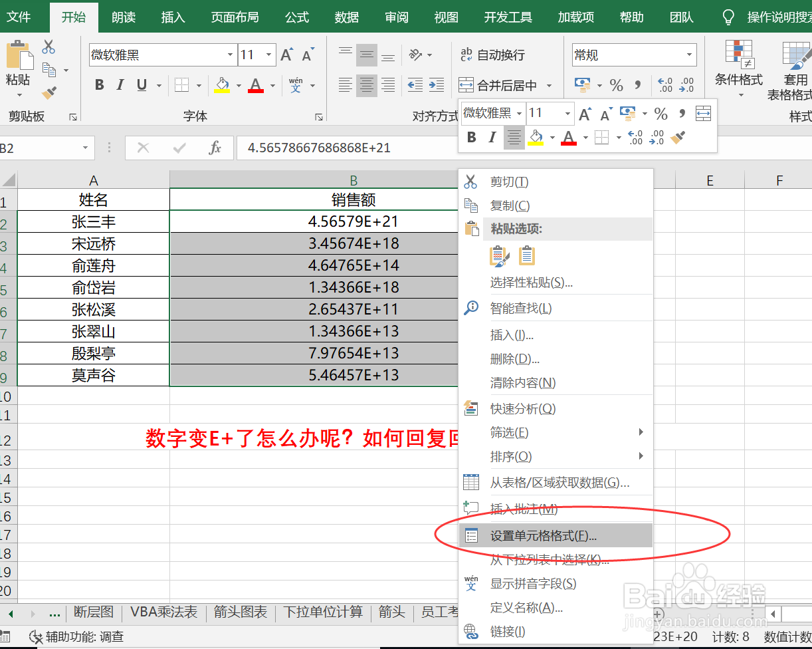This screenshot has height=649, width=812.
Task: Click 合并后居中 merge button
Action: [498, 85]
